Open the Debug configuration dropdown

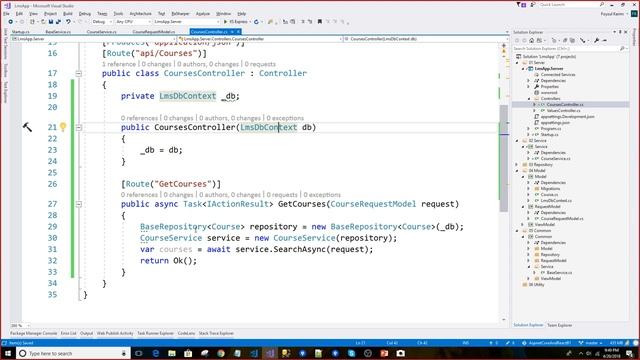click(x=102, y=22)
